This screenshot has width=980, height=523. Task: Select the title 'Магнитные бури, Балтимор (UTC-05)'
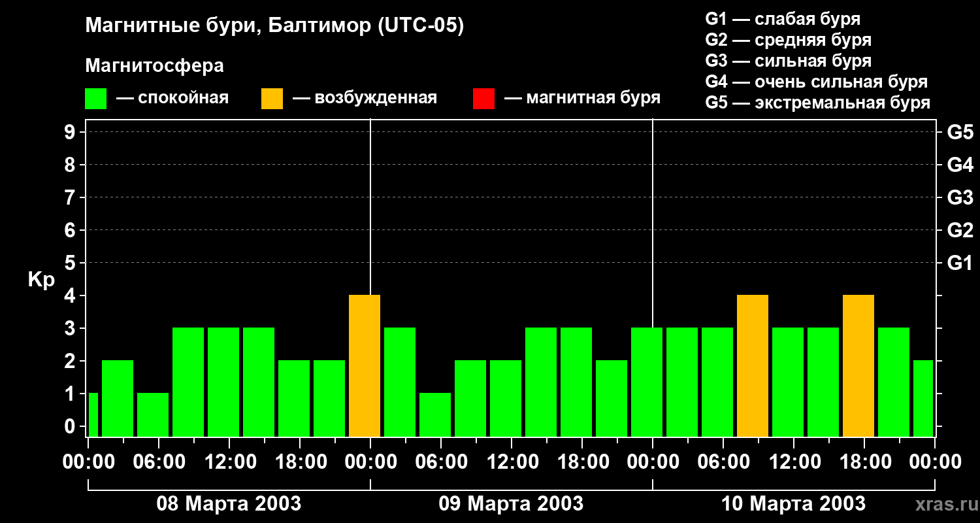(274, 27)
